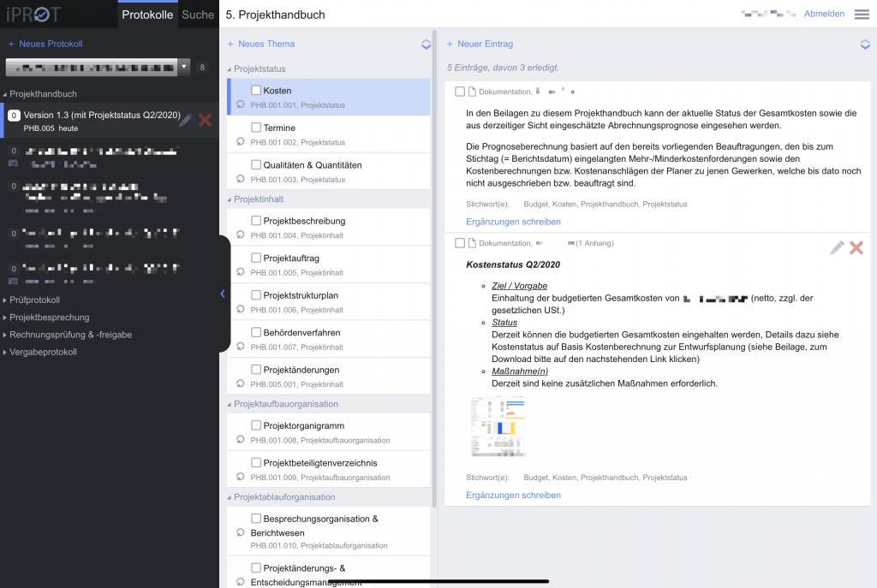Image resolution: width=877 pixels, height=588 pixels.
Task: Delete the Kostenstatus entry via red X icon
Action: [856, 247]
